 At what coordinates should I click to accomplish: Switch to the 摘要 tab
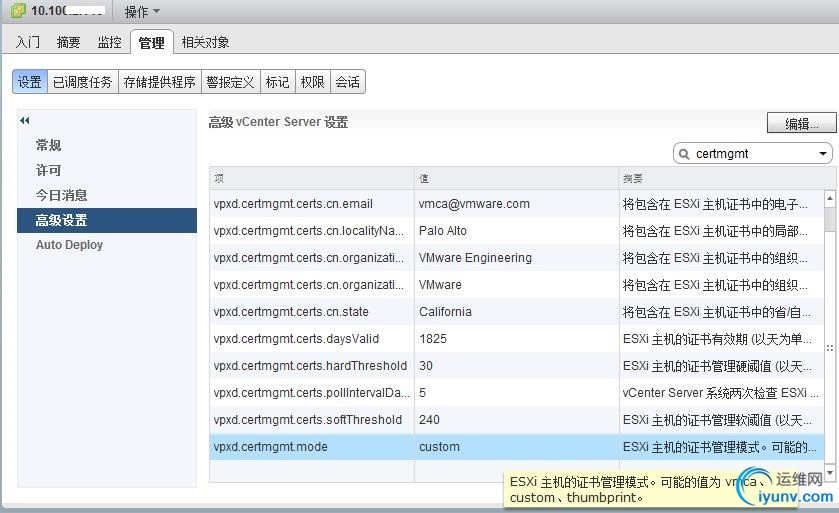point(69,42)
